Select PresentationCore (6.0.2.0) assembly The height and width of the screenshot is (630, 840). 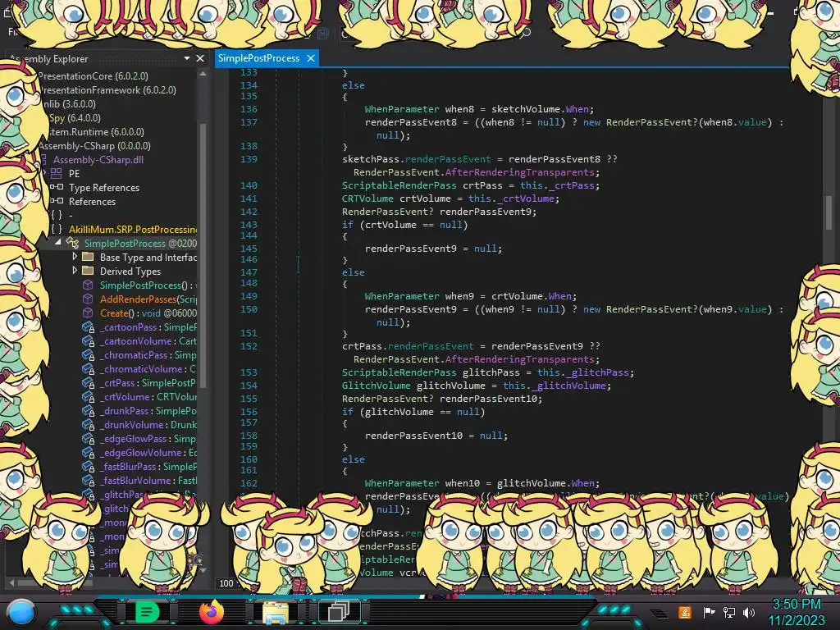[x=94, y=76]
